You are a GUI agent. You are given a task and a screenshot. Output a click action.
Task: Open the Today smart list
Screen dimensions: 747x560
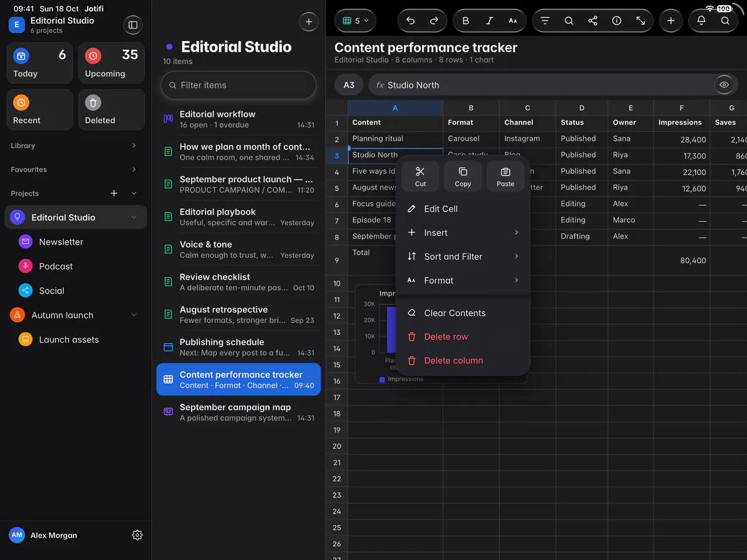point(40,63)
